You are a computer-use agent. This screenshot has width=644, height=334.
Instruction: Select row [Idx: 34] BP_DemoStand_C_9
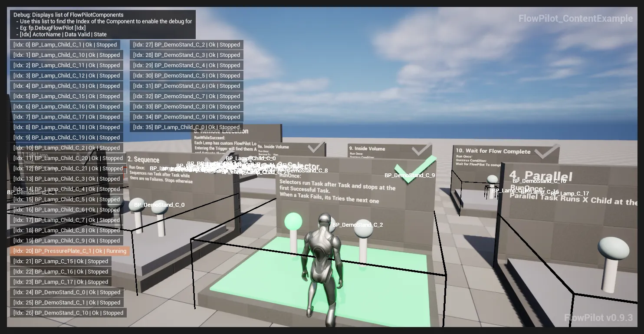(187, 117)
